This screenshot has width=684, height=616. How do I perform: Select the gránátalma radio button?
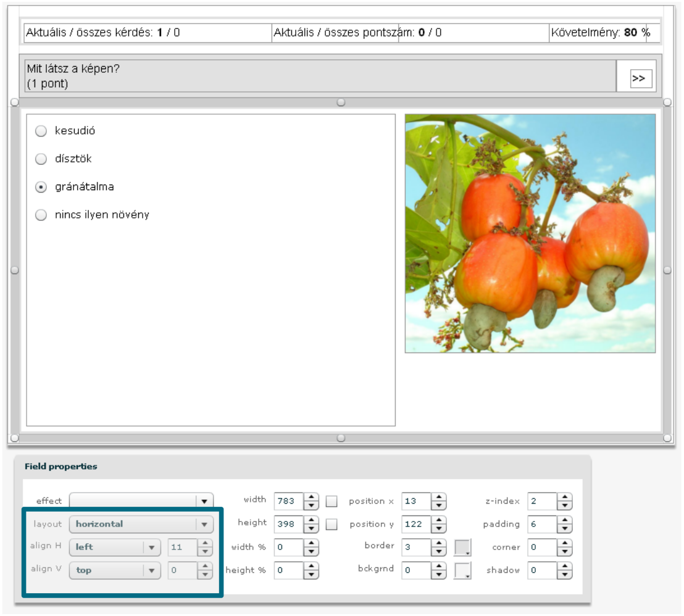tap(41, 187)
